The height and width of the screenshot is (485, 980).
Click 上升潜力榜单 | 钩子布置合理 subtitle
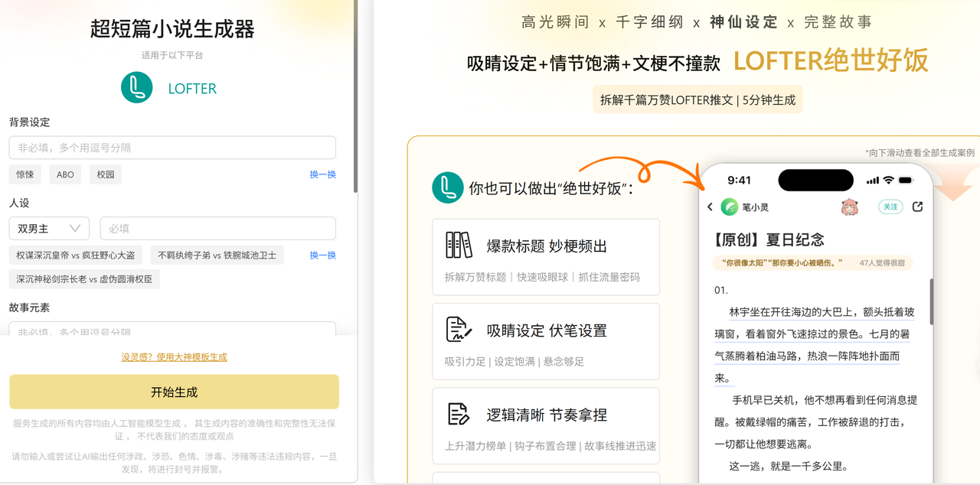pyautogui.click(x=550, y=446)
